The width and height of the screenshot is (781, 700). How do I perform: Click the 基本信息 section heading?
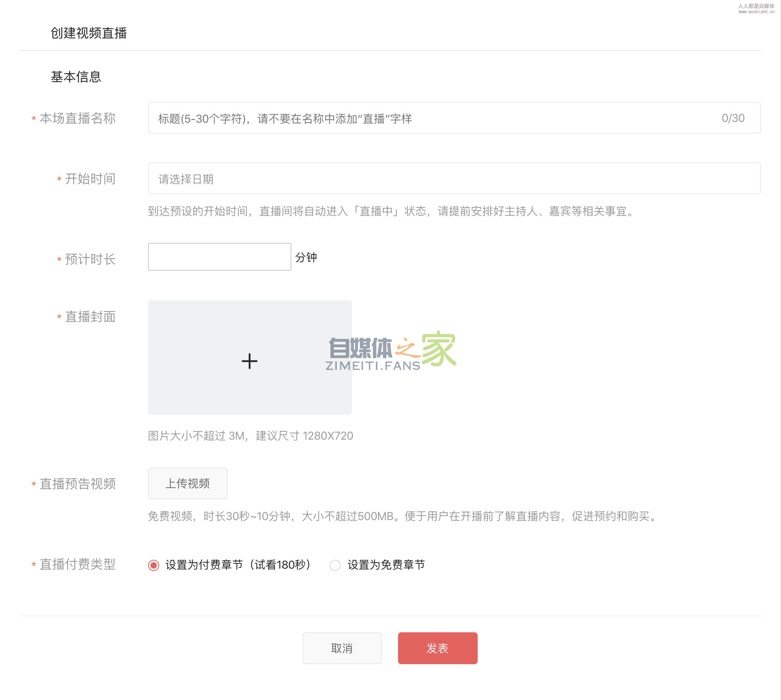(x=76, y=77)
